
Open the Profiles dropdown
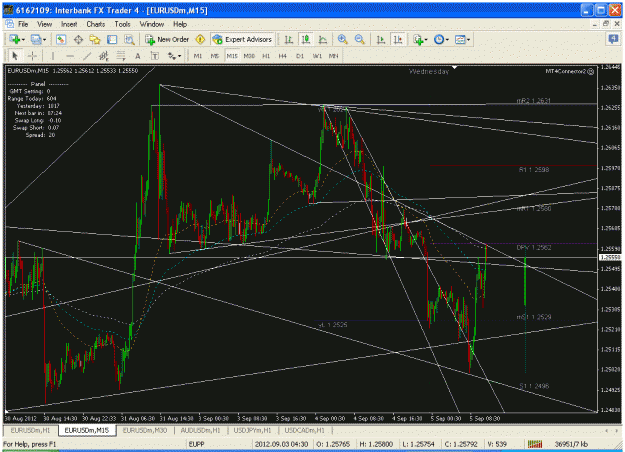coord(39,39)
